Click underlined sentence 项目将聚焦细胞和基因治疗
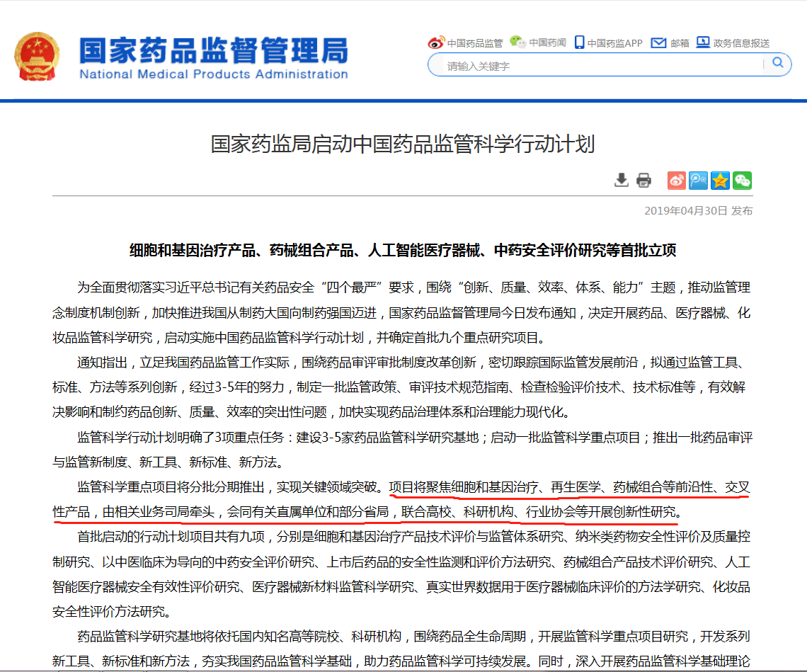 click(x=401, y=499)
